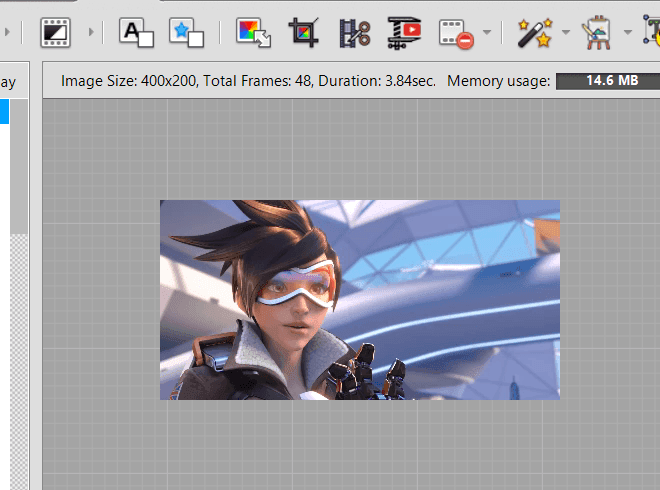The height and width of the screenshot is (490, 660).
Task: Click the left panel vertical scrollbar
Action: pos(19,166)
